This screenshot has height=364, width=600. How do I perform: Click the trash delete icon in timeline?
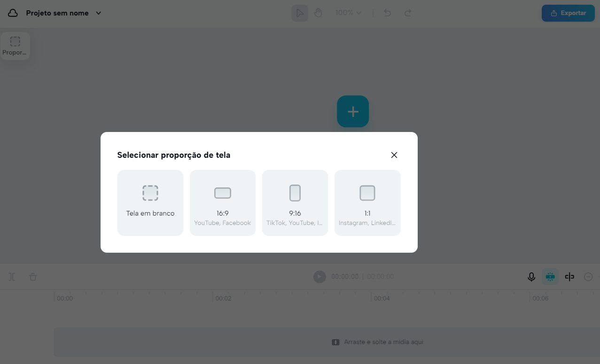coord(33,277)
